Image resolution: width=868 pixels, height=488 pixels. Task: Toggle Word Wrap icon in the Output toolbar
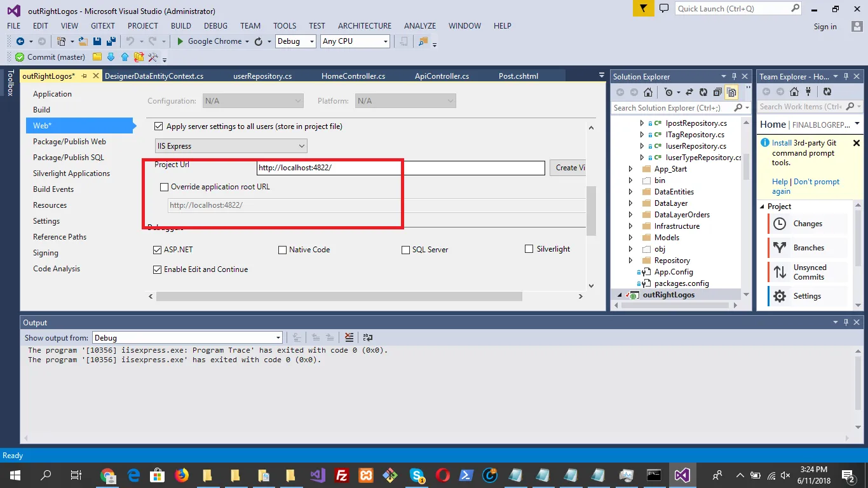click(x=368, y=337)
